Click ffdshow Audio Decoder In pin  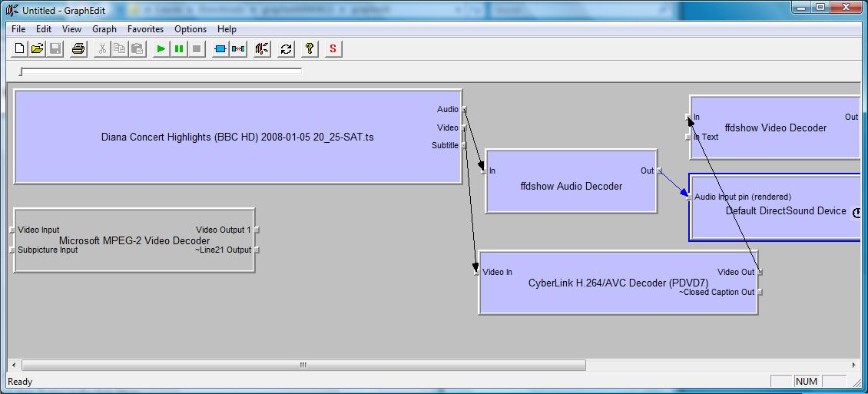coord(484,171)
